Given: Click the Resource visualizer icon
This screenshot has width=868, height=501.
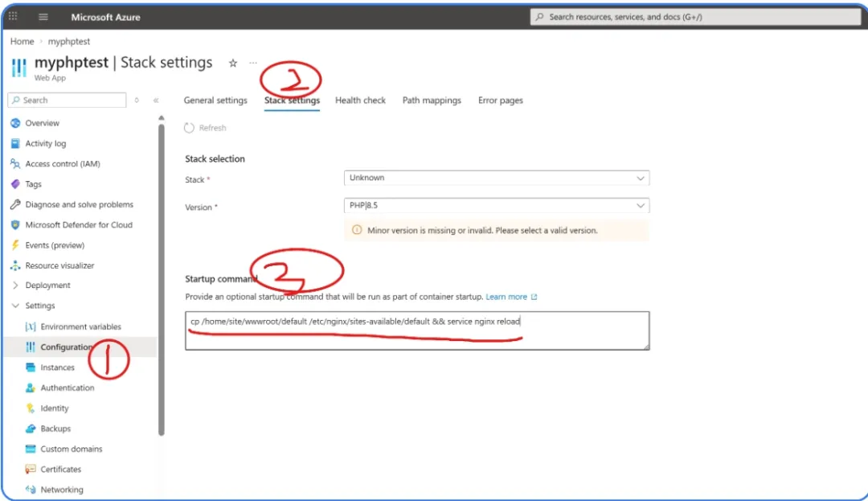Looking at the screenshot, I should pyautogui.click(x=15, y=265).
